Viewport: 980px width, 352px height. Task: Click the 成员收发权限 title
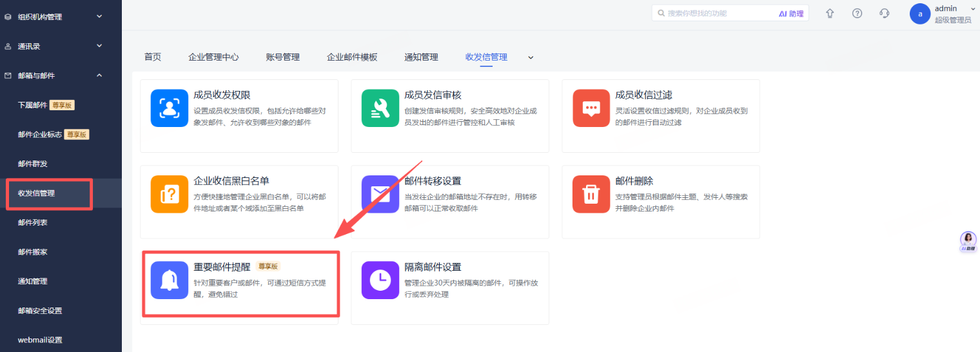[222, 95]
